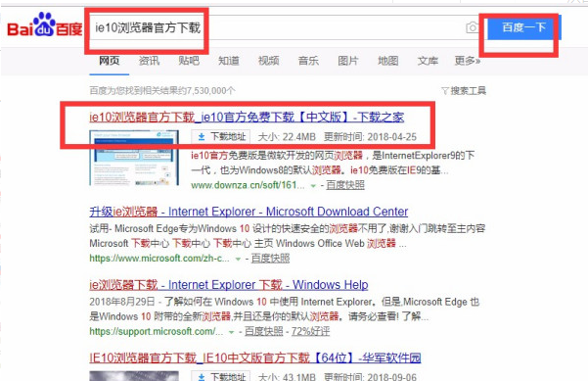
Task: Open the 知道 tab
Action: point(229,61)
